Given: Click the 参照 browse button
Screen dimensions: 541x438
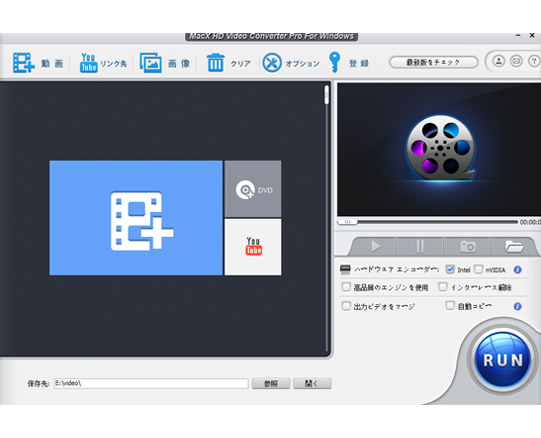Looking at the screenshot, I should 271,383.
